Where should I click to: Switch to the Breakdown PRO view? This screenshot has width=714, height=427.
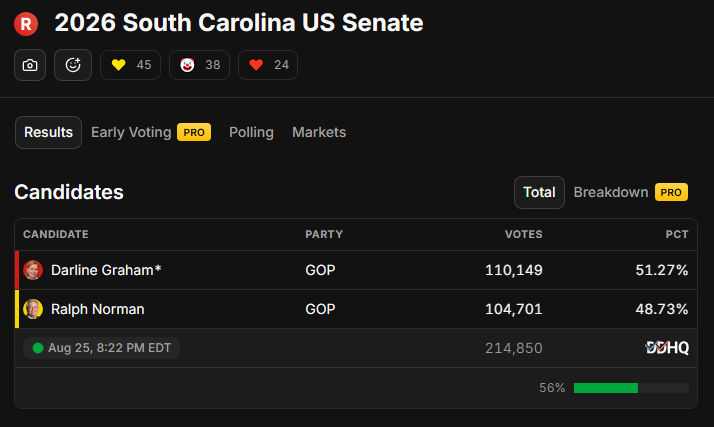click(631, 193)
